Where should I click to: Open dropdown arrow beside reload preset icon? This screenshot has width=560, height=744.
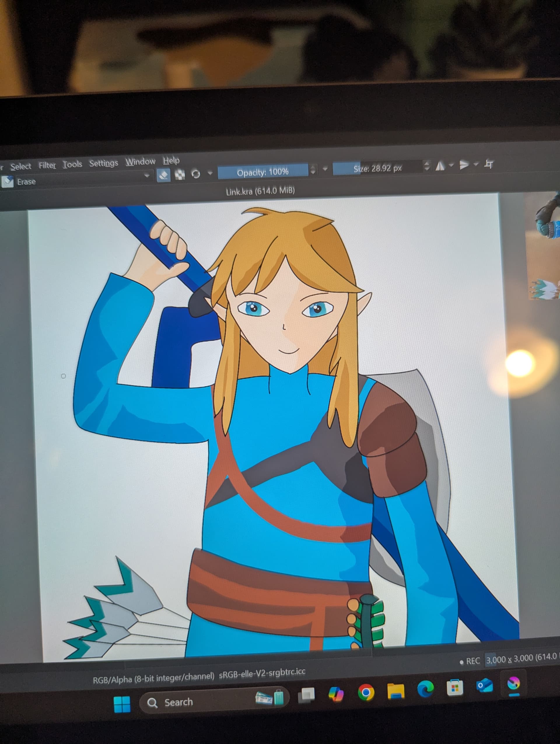[210, 173]
